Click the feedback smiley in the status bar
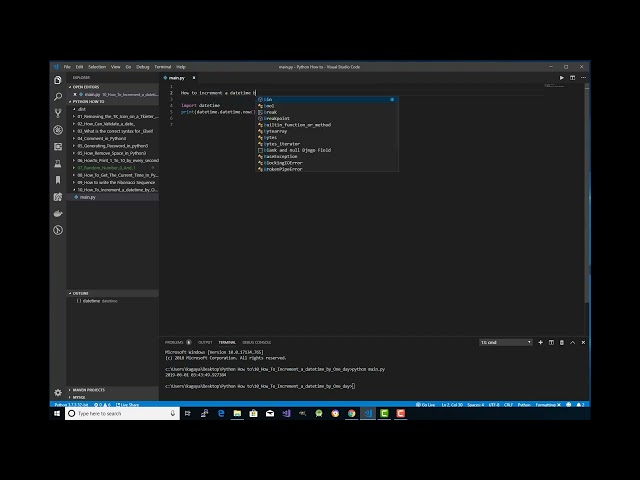The image size is (640, 480). coord(569,404)
